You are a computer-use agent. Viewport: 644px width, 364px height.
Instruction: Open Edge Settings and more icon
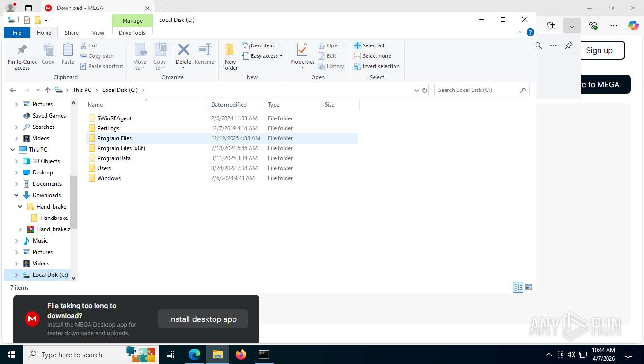pos(614,26)
